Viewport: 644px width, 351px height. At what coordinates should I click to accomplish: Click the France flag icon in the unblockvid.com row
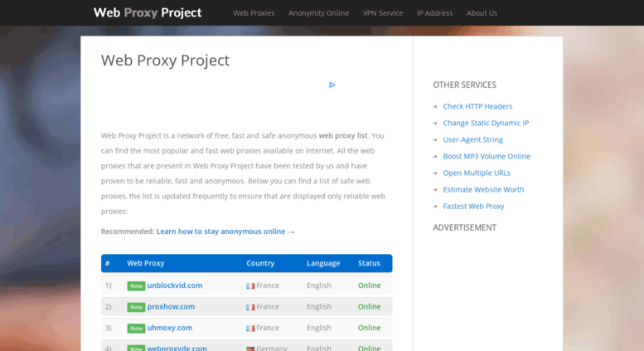coord(250,286)
